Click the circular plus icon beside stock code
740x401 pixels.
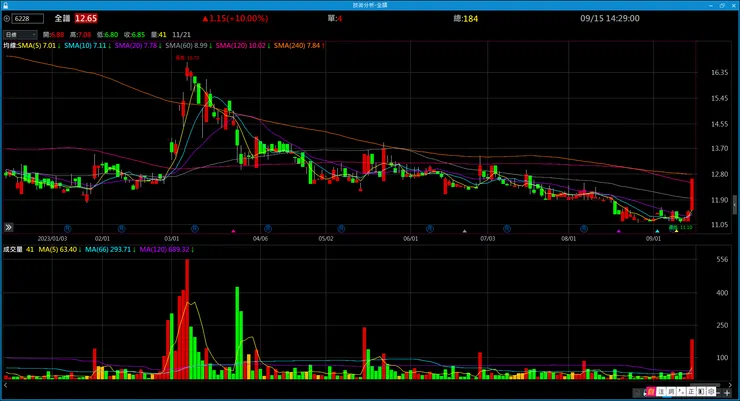pos(6,18)
